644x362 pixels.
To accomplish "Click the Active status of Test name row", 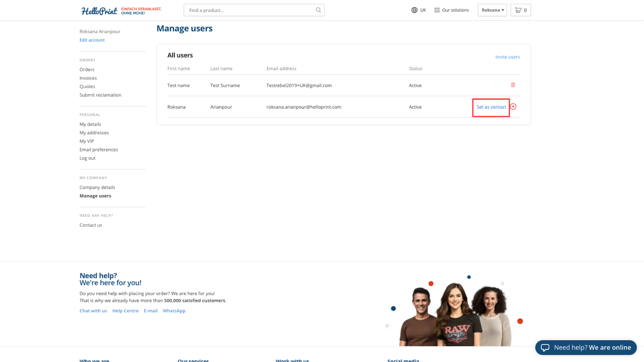I will pos(415,85).
